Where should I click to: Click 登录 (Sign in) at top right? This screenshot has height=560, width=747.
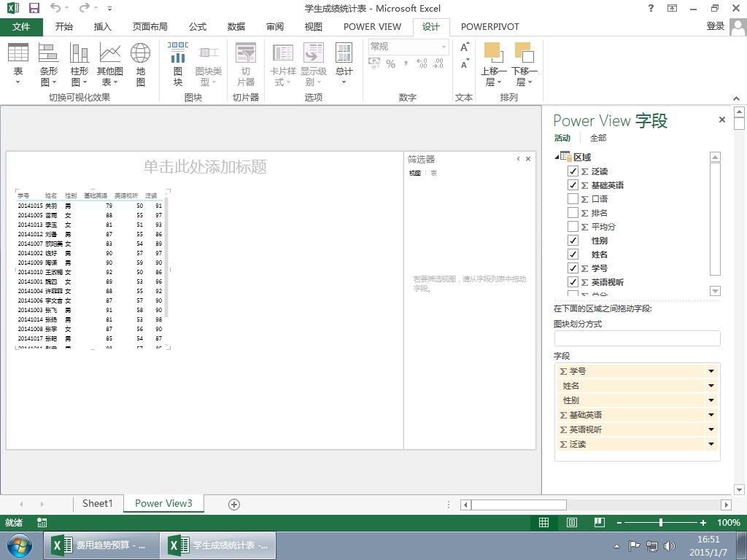(x=715, y=26)
